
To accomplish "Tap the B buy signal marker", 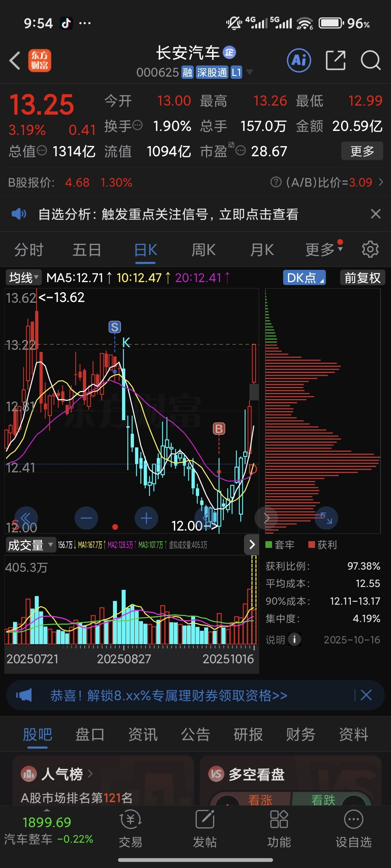I will [219, 429].
